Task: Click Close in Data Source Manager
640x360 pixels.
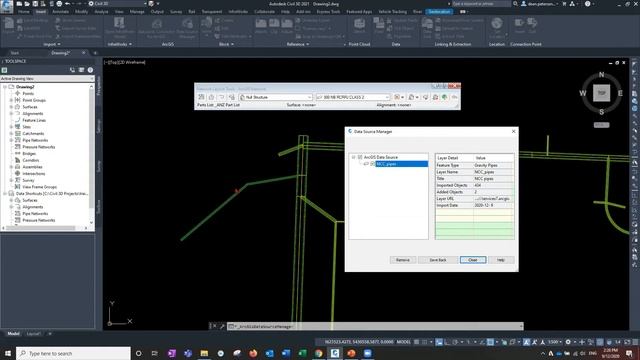Action: 473,260
